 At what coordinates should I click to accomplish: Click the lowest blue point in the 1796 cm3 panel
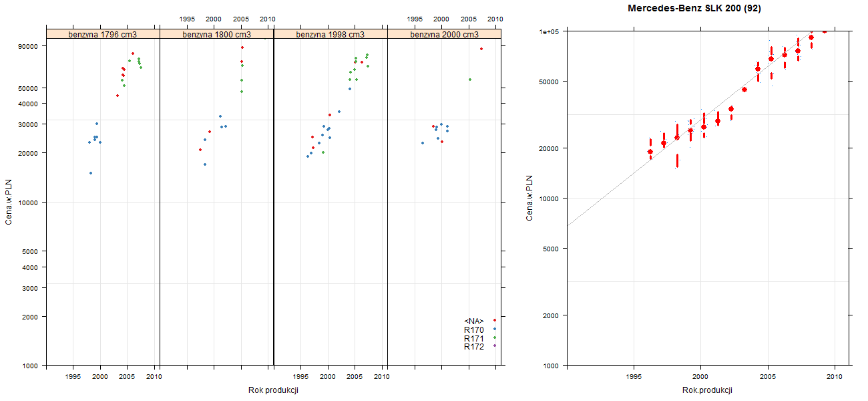91,173
